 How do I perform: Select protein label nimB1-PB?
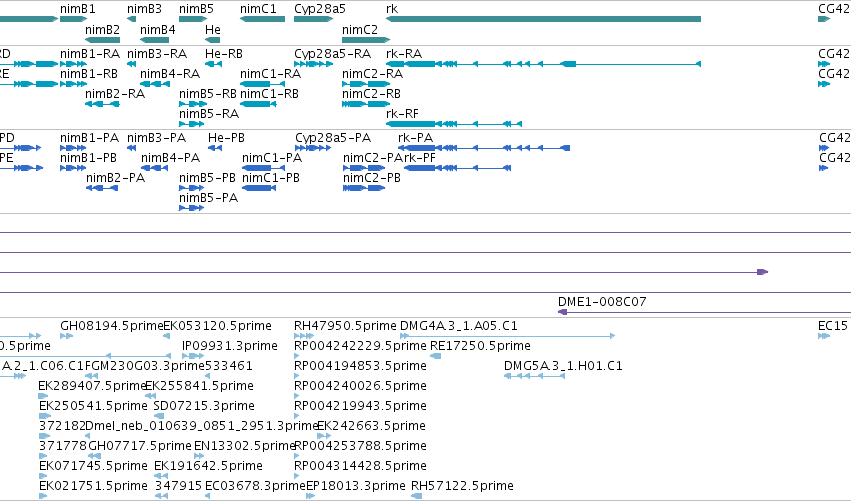(88, 158)
